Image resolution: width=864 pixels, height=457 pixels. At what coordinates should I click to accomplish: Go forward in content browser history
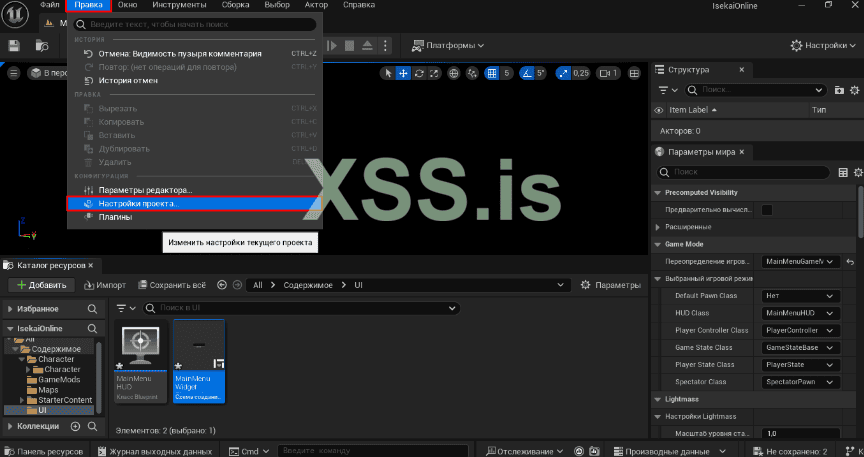point(237,285)
